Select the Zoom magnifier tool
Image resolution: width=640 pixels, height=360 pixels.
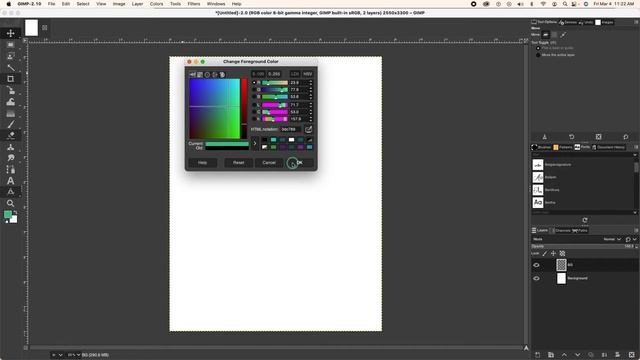11,203
